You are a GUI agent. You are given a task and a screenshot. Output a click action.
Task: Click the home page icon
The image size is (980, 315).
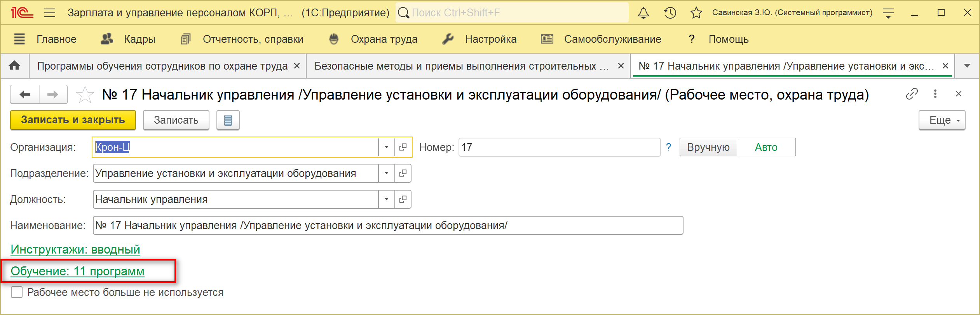click(x=15, y=66)
